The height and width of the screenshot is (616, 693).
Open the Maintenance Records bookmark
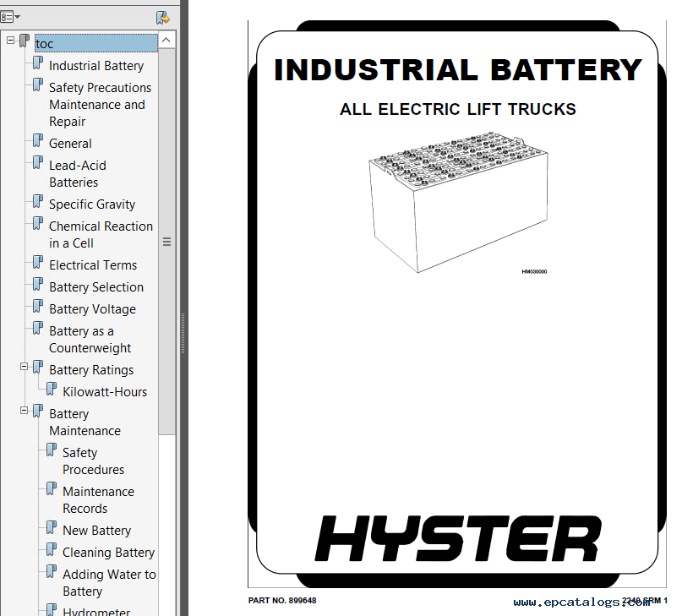[98, 499]
